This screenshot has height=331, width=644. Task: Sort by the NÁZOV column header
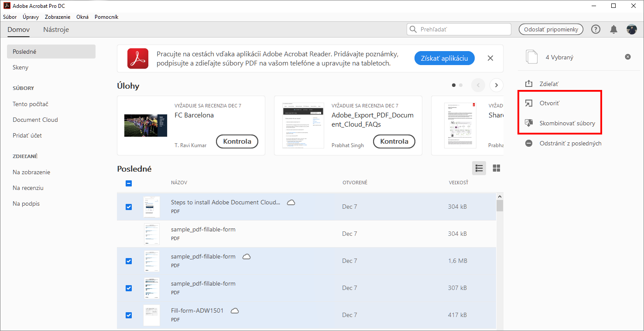tap(179, 183)
